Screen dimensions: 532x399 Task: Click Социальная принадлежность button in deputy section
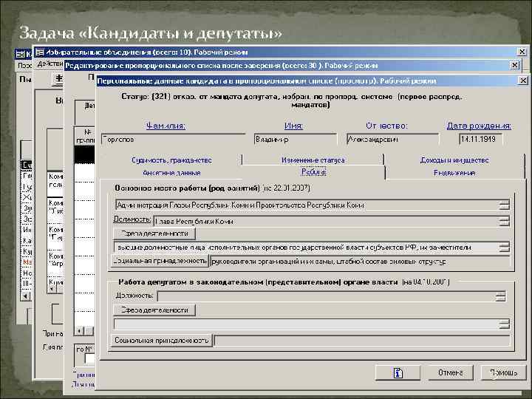[162, 340]
